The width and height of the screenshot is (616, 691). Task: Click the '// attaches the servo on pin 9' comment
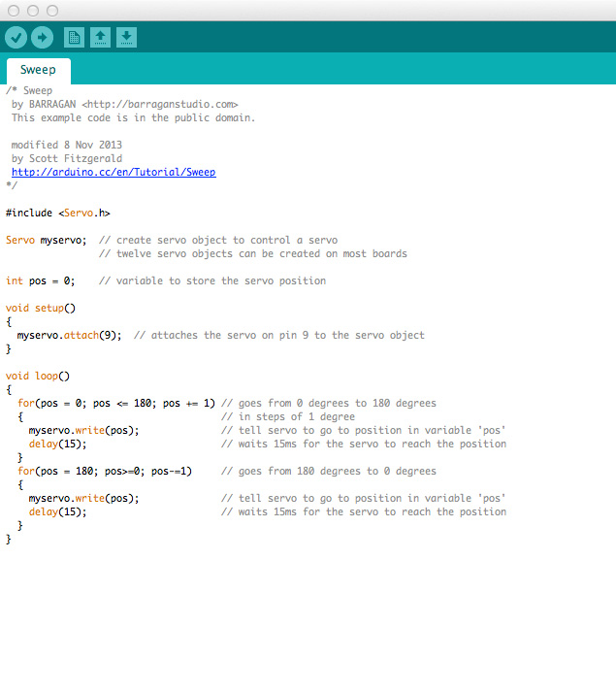pyautogui.click(x=279, y=336)
